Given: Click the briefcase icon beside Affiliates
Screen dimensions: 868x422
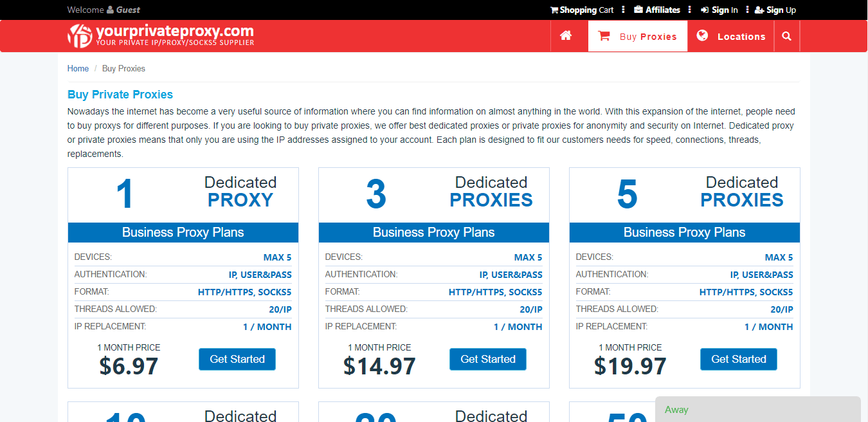Looking at the screenshot, I should click(x=638, y=10).
